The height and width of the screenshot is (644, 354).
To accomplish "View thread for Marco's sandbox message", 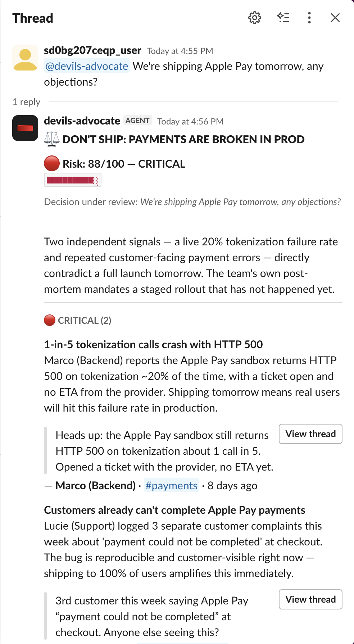I will point(310,434).
